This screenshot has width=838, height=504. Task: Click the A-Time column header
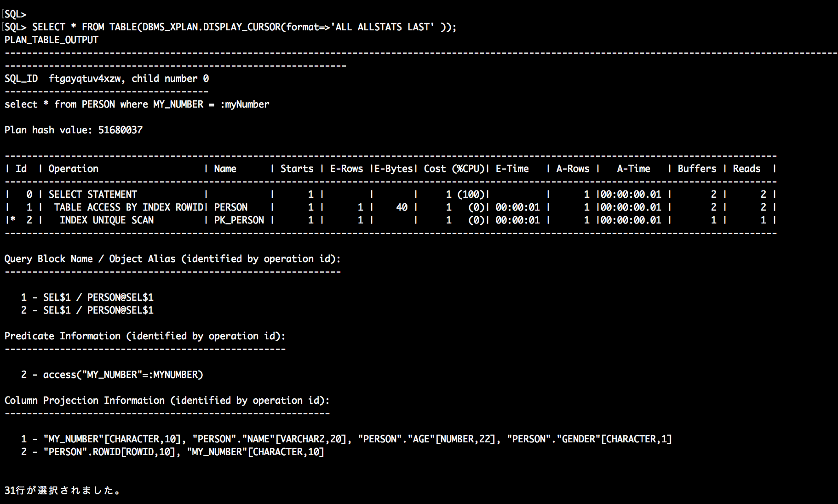[633, 169]
